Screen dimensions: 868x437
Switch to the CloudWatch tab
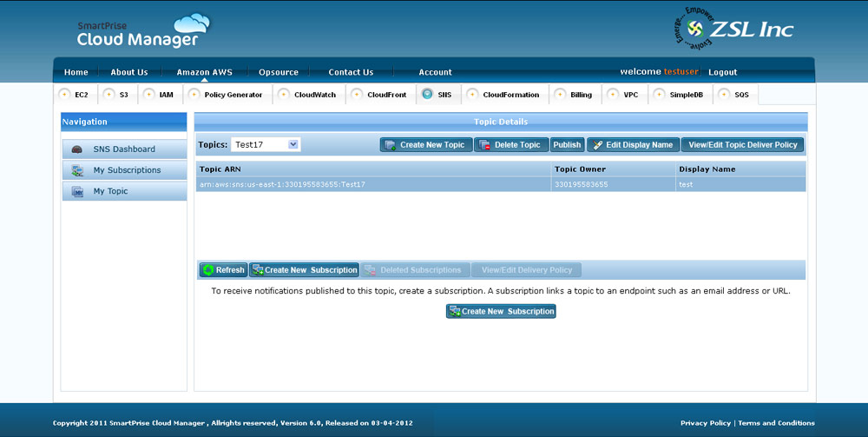point(309,95)
